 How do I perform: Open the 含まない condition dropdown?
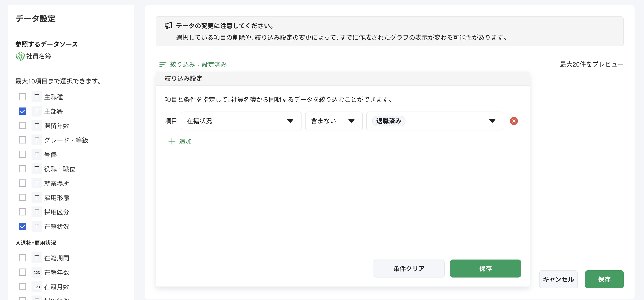(351, 121)
